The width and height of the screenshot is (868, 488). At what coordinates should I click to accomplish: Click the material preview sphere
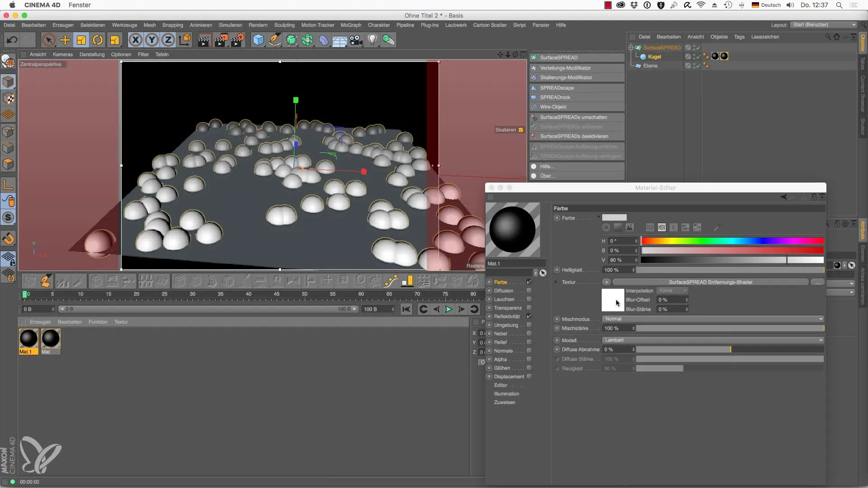513,230
